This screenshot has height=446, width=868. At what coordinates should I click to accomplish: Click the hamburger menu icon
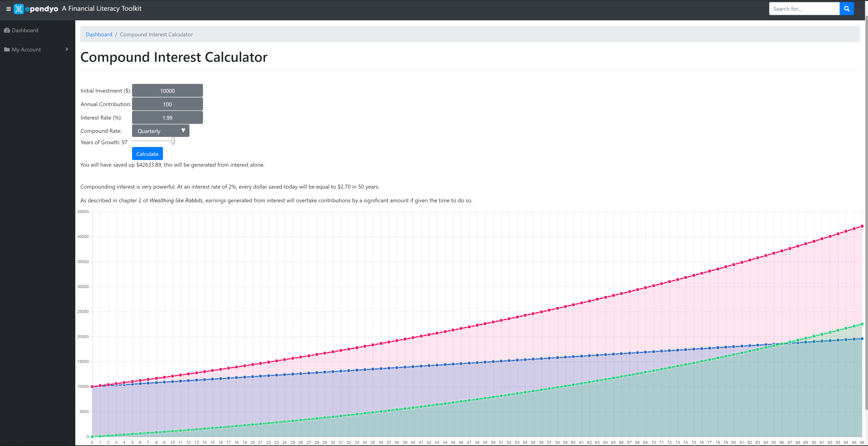[8, 9]
